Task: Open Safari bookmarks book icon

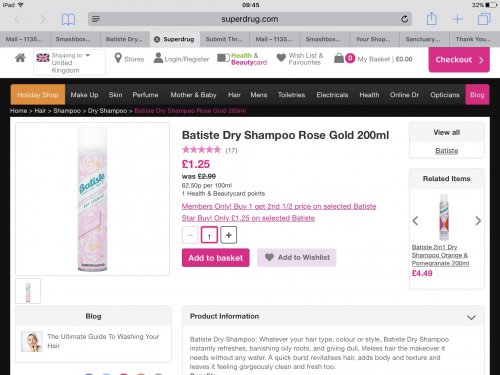Action: coord(68,19)
